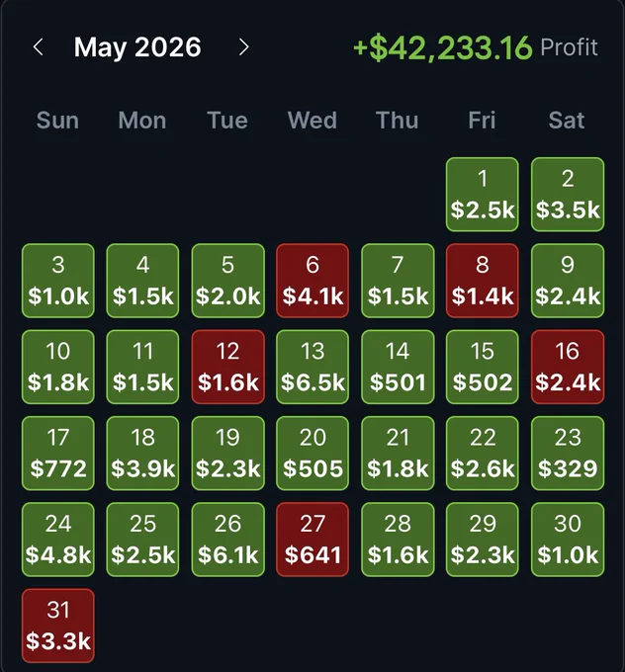
Task: Select May 18 with $3.9k profit
Action: point(142,453)
